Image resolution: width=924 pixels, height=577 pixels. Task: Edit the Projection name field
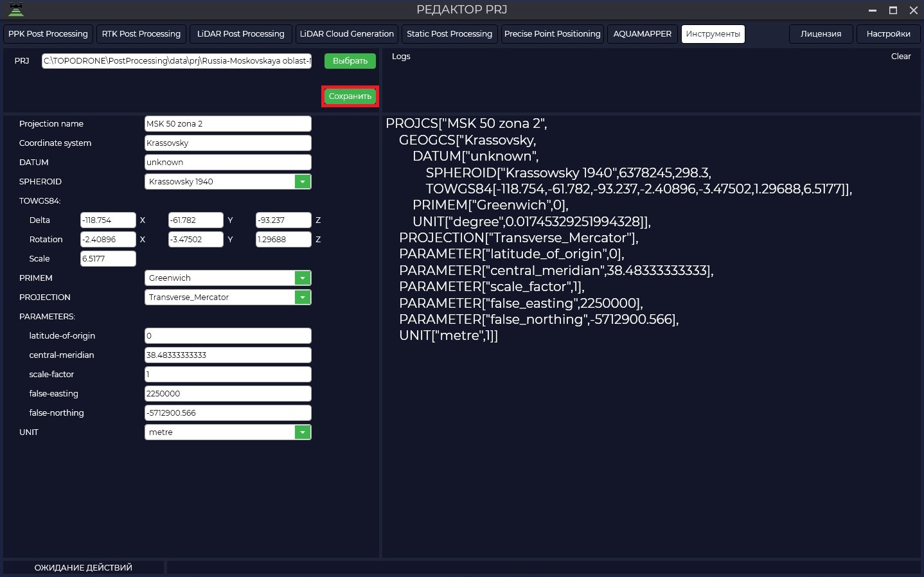[x=228, y=124]
